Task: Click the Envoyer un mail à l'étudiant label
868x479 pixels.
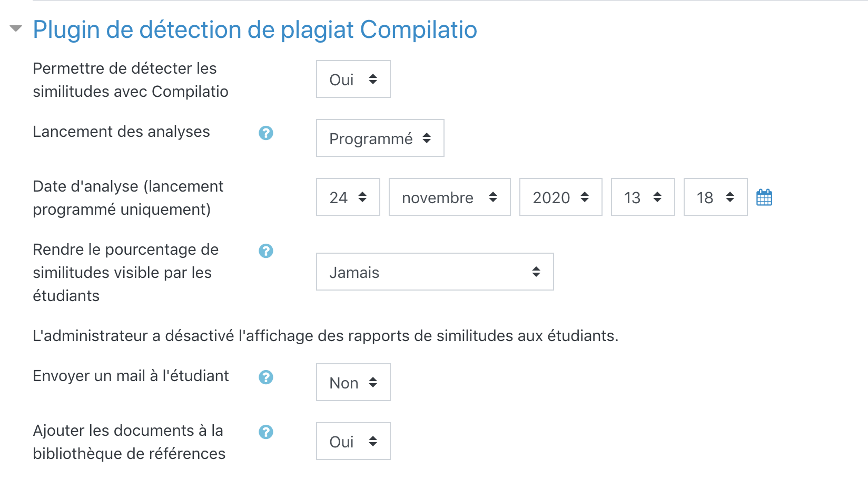Action: click(x=131, y=376)
